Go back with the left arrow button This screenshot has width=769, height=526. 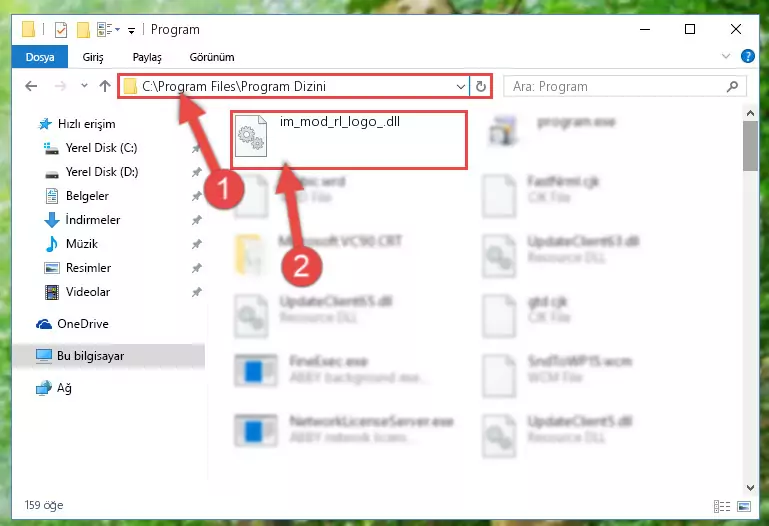click(x=31, y=86)
